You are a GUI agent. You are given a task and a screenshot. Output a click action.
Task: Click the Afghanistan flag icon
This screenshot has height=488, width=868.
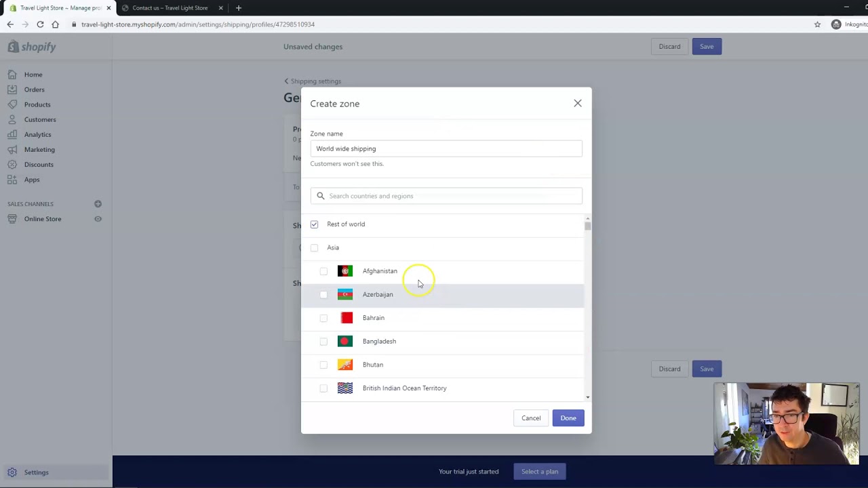coord(345,271)
